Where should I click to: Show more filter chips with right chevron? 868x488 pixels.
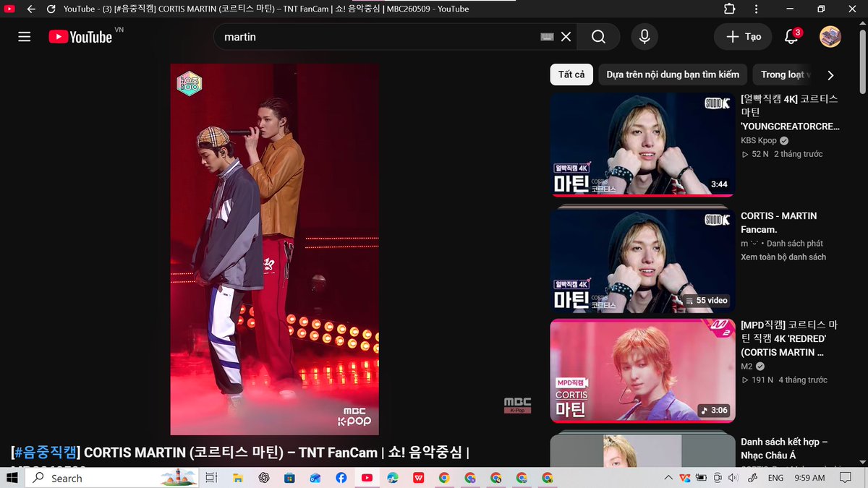tap(830, 75)
